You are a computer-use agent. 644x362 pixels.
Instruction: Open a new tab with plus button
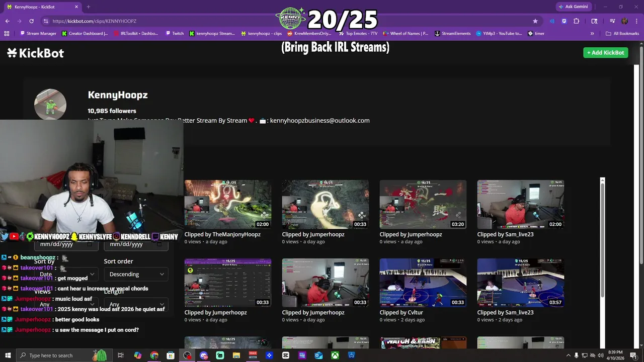(88, 7)
